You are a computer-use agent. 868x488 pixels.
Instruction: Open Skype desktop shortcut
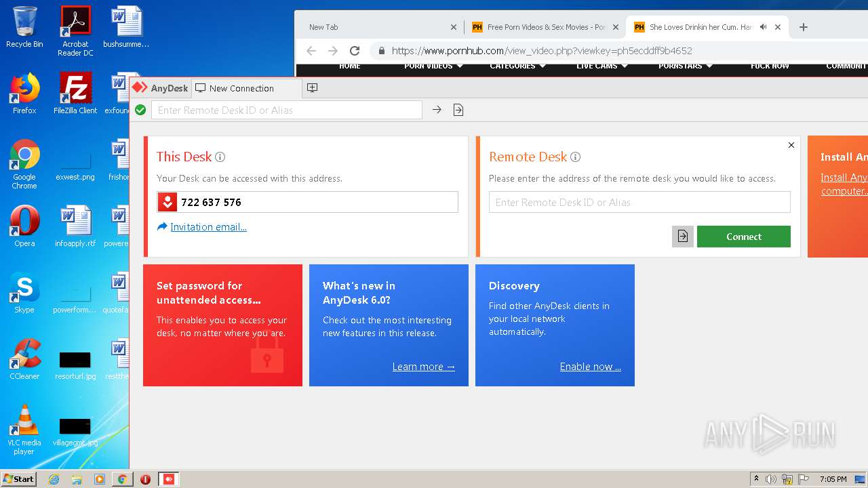pyautogui.click(x=24, y=292)
